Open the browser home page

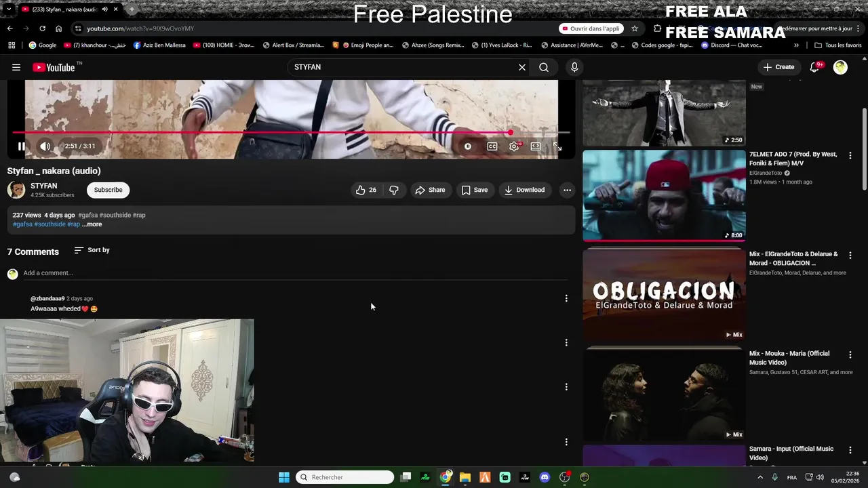point(58,28)
